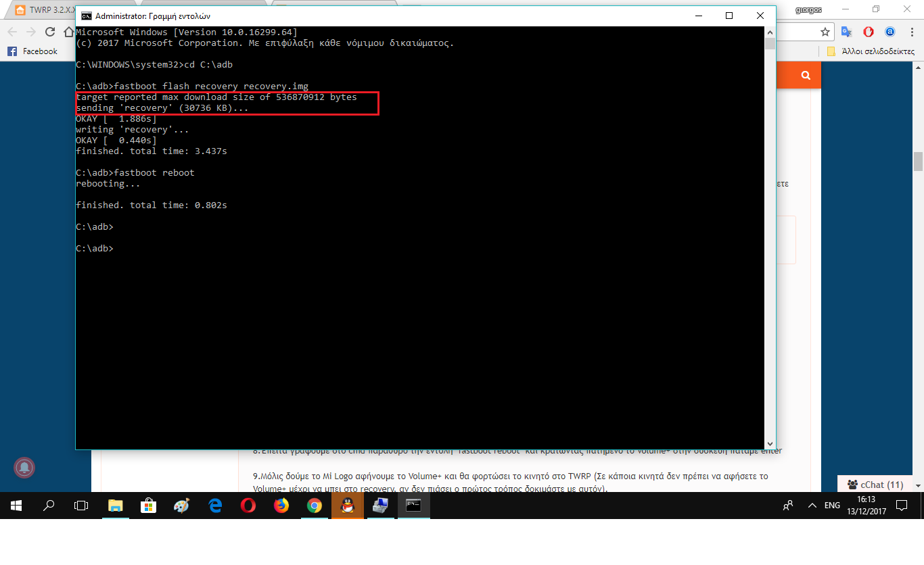Click the last 'C:\adb>' prompt
Image resolution: width=924 pixels, height=565 pixels.
point(95,249)
